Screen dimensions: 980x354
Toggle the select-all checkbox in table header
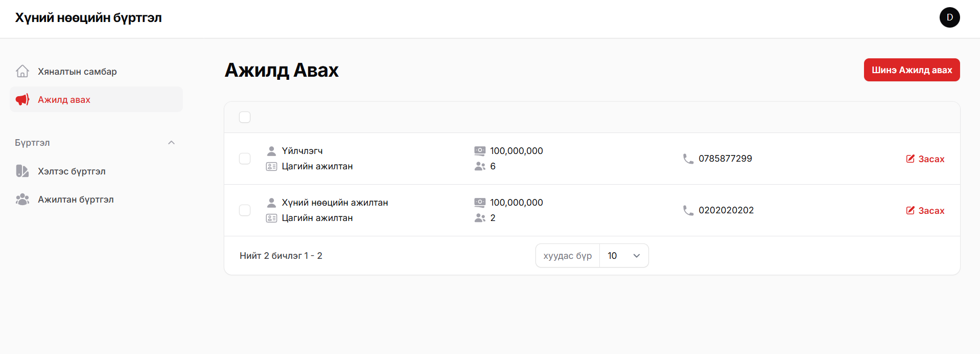(245, 117)
